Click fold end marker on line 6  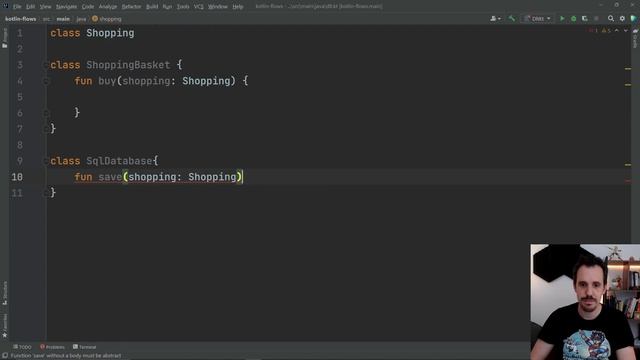(x=45, y=113)
